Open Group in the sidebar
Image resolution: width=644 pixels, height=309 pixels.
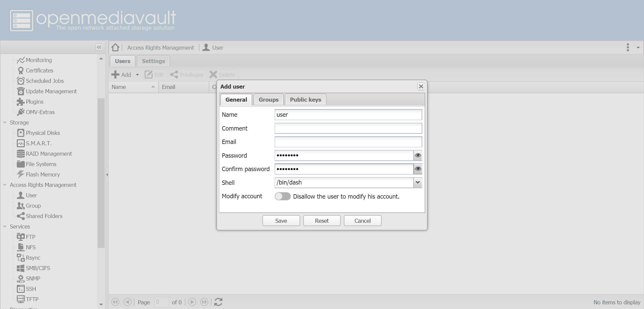coord(29,206)
